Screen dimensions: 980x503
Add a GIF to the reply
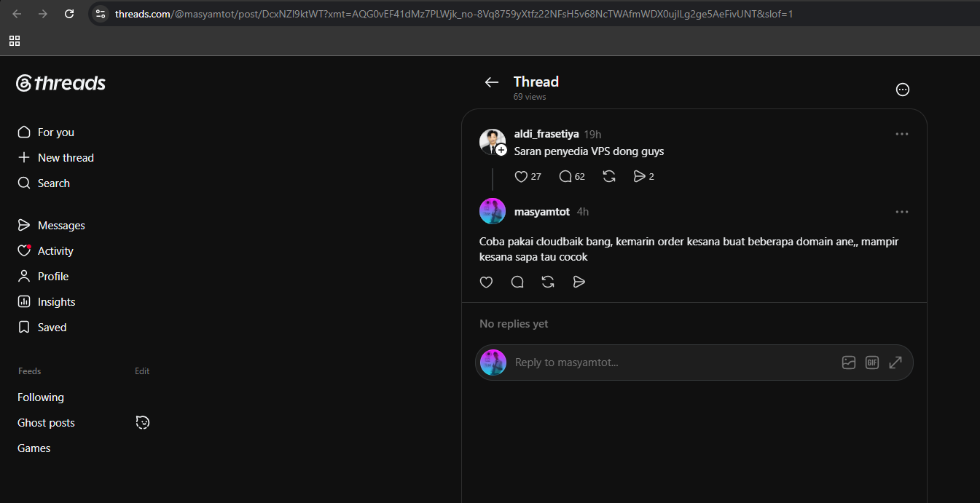[872, 363]
